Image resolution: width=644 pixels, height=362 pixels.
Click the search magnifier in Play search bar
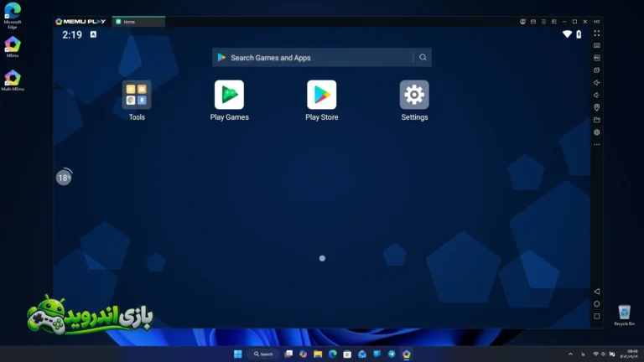[x=423, y=58]
